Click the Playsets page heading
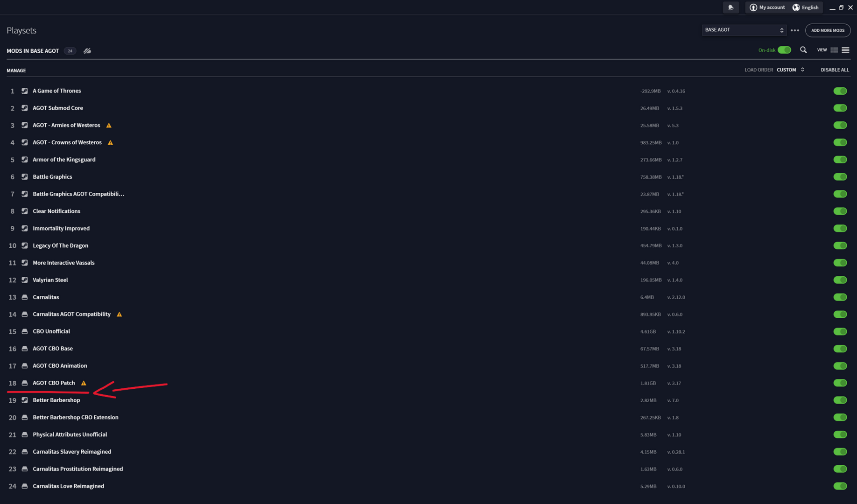 21,31
